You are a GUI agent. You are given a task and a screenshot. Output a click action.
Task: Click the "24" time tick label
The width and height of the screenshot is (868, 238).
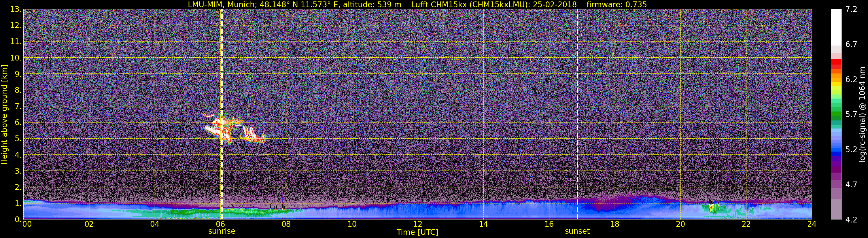[x=812, y=224]
